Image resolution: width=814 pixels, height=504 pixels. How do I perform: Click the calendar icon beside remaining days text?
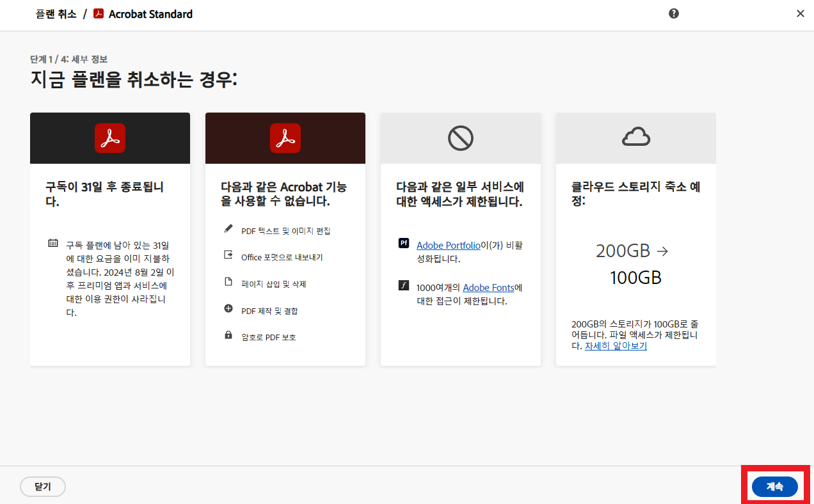pyautogui.click(x=53, y=243)
